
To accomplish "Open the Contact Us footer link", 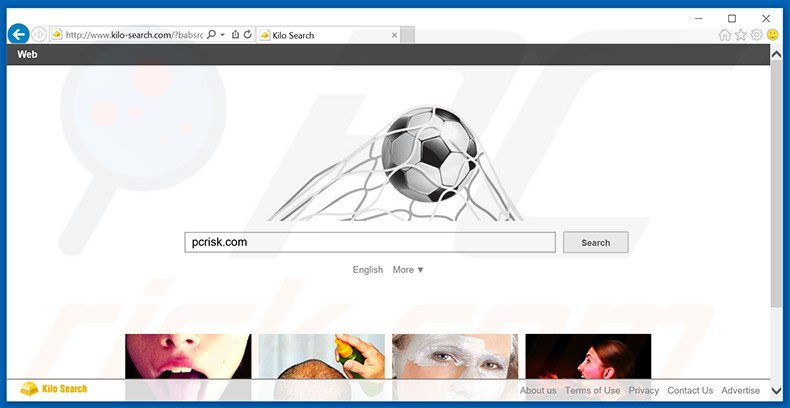I will (x=690, y=390).
